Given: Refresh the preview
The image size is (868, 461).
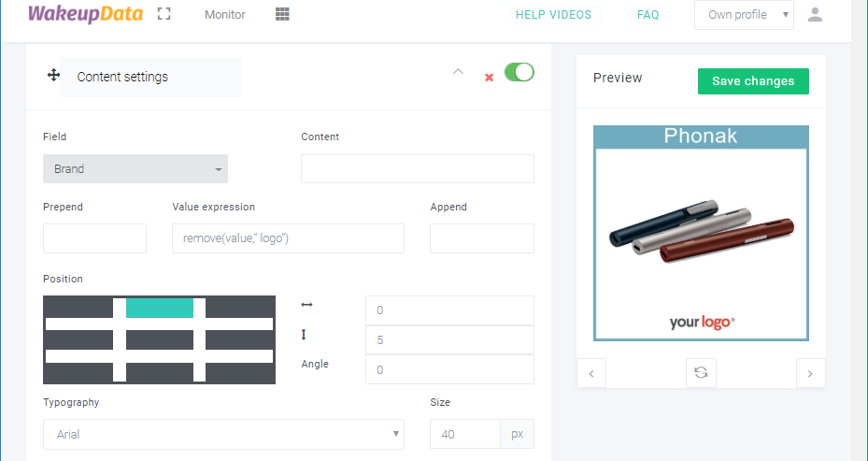Looking at the screenshot, I should [x=701, y=373].
